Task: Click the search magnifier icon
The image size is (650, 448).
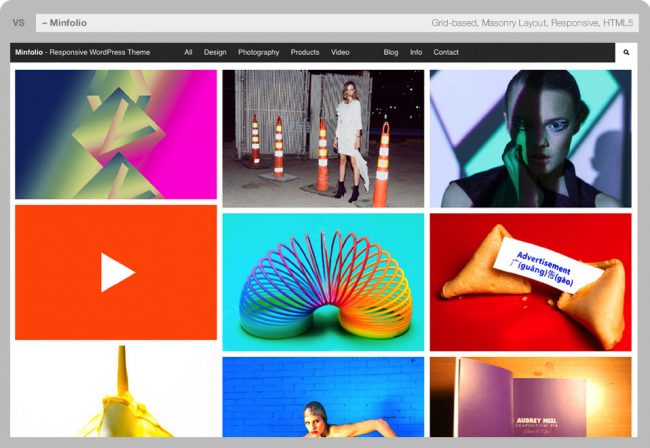Action: 626,52
